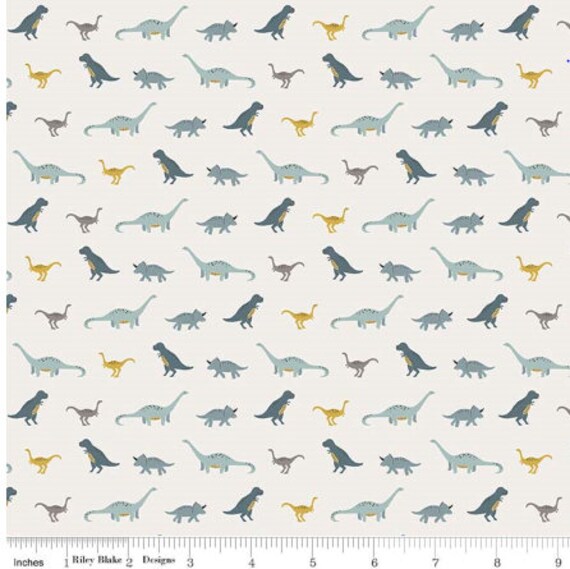The image size is (570, 569).
Task: Click the gray dinosaur just above ruler number 1
Action: pyautogui.click(x=53, y=509)
